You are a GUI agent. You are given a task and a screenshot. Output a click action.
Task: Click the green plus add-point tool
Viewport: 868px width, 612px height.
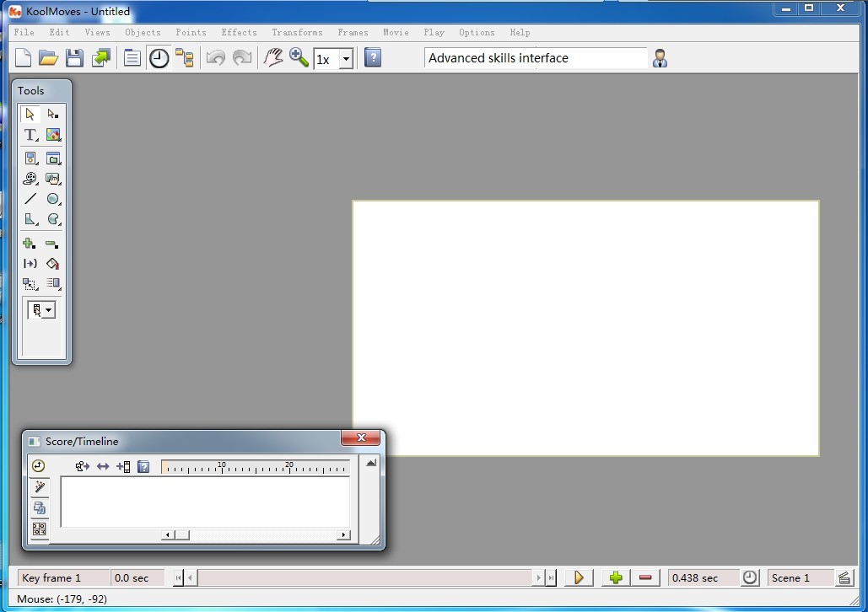tap(30, 244)
